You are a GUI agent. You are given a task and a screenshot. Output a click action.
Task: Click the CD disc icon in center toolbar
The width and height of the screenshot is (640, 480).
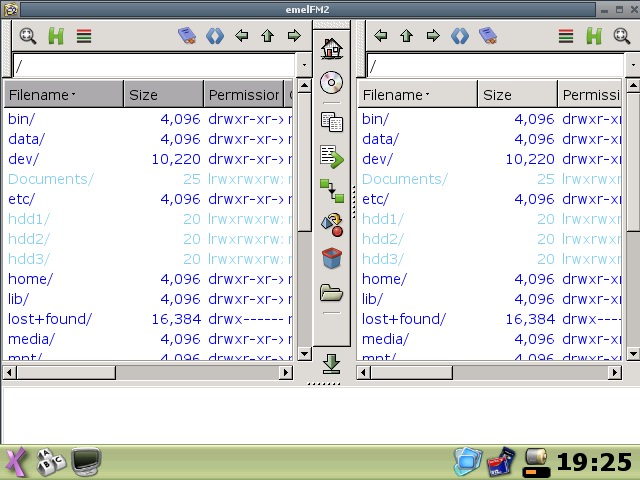[x=332, y=83]
